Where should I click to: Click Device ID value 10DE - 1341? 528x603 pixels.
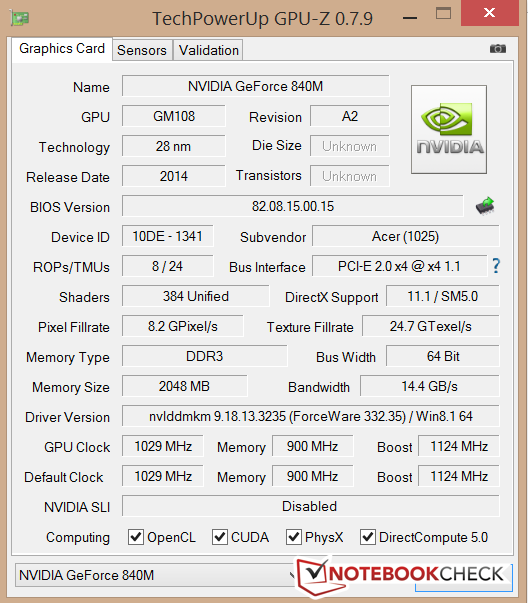coord(168,236)
